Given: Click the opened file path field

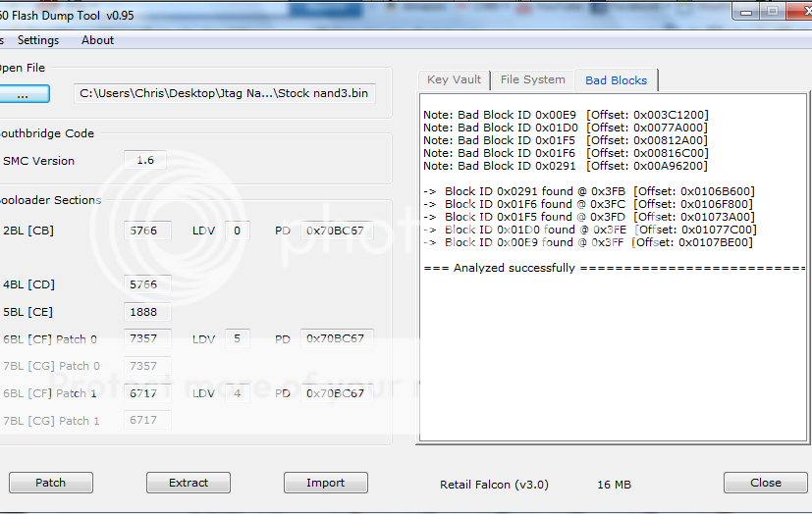Looking at the screenshot, I should coord(225,93).
